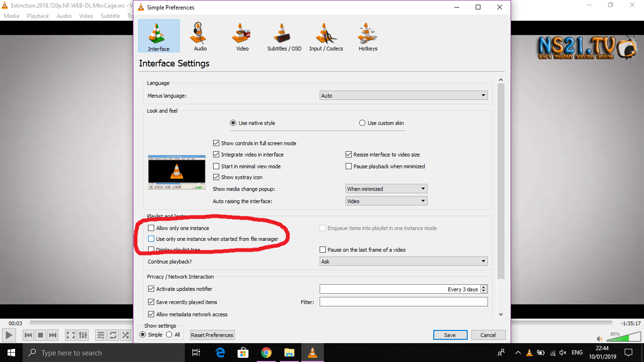Open the Menus language dropdown
644x362 pixels.
pyautogui.click(x=404, y=96)
